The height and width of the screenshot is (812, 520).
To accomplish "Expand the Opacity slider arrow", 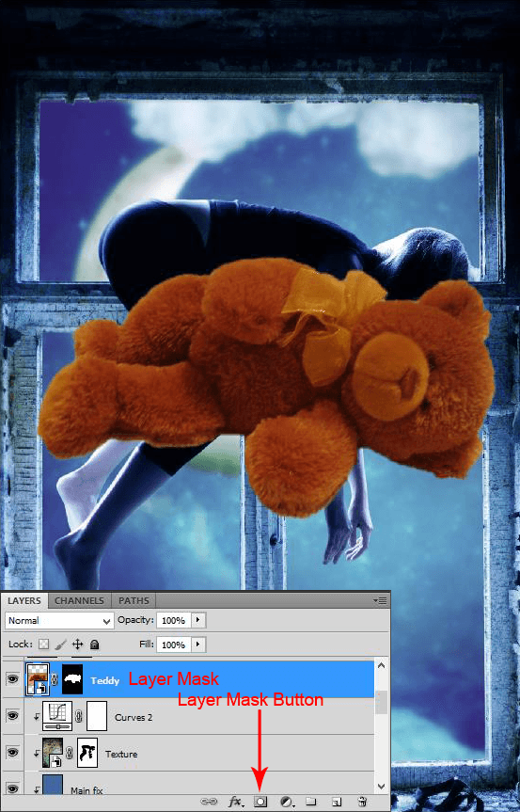I will 198,620.
